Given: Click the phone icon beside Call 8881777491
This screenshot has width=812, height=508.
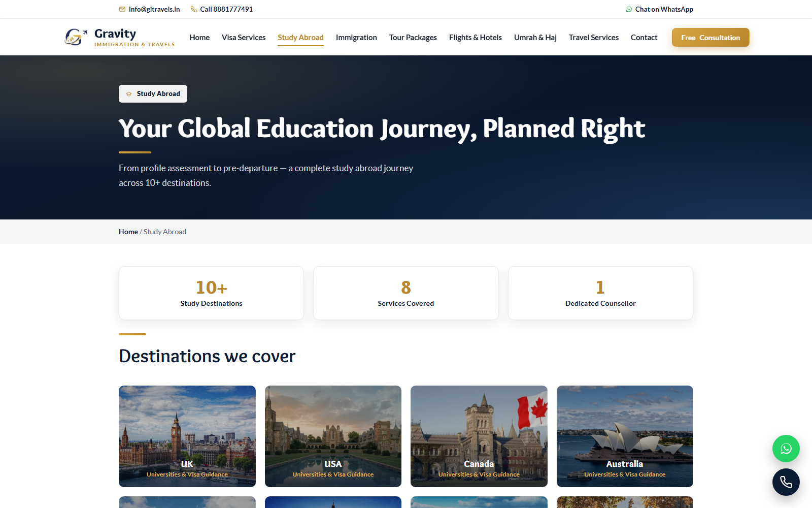Looking at the screenshot, I should [x=194, y=9].
